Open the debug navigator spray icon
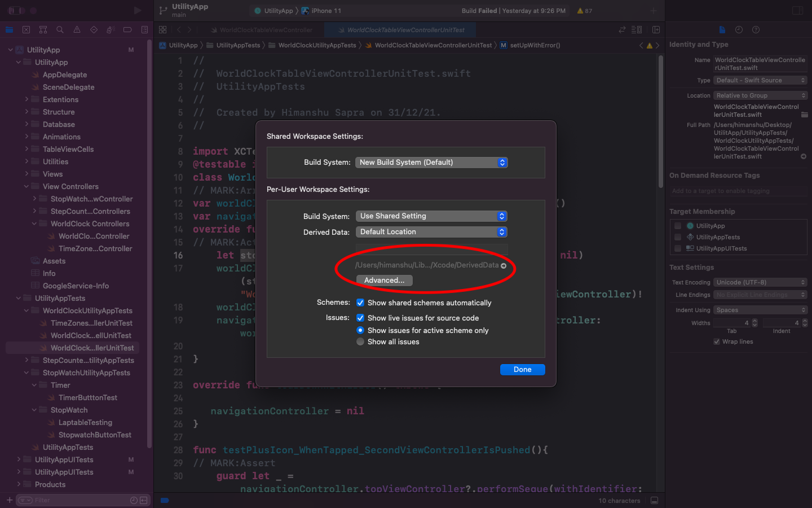 [111, 30]
